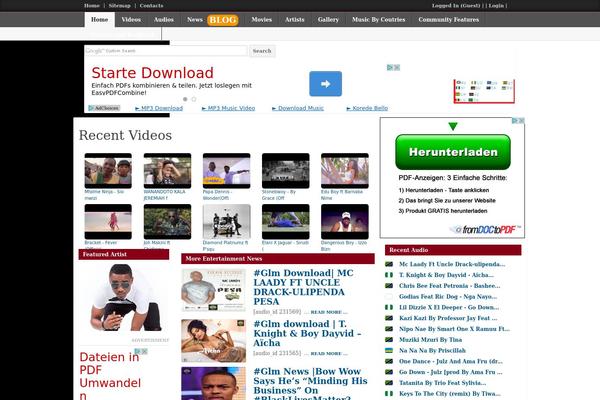Open Bow Wow Minding His Business headline
This screenshot has height=400, width=600.
310,384
